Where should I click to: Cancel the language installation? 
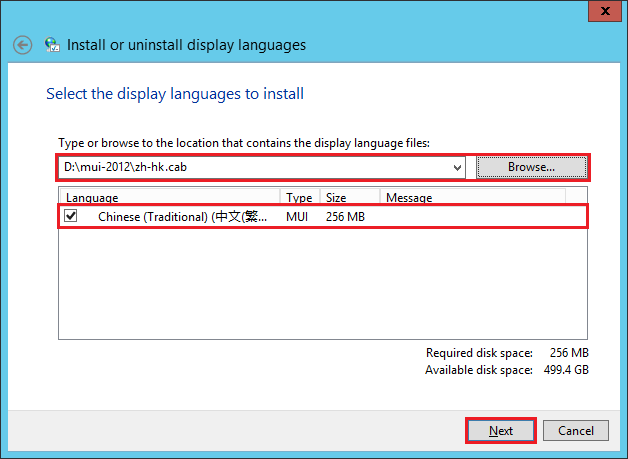576,431
